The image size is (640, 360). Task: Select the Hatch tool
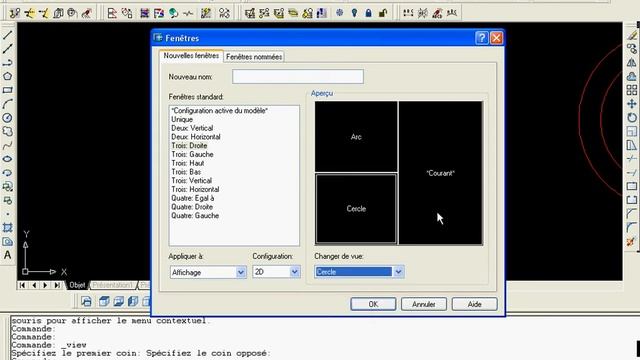[x=7, y=228]
